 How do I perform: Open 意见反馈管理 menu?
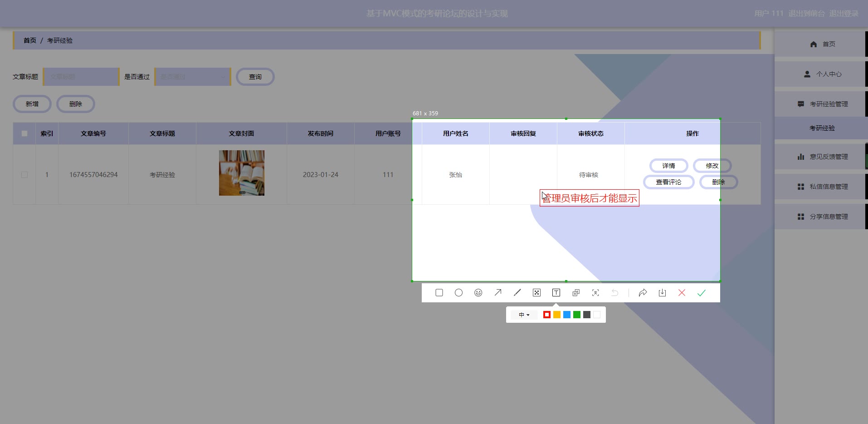click(820, 157)
